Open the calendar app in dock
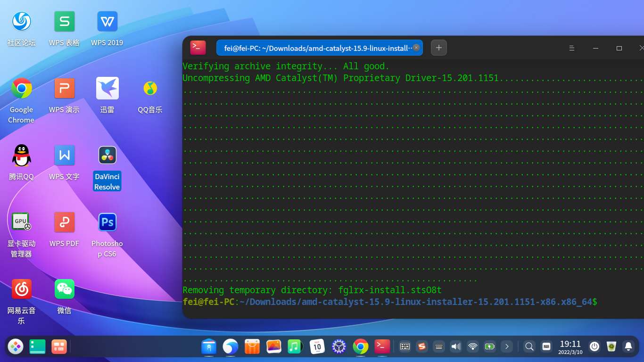Image resolution: width=644 pixels, height=362 pixels. coord(317,346)
